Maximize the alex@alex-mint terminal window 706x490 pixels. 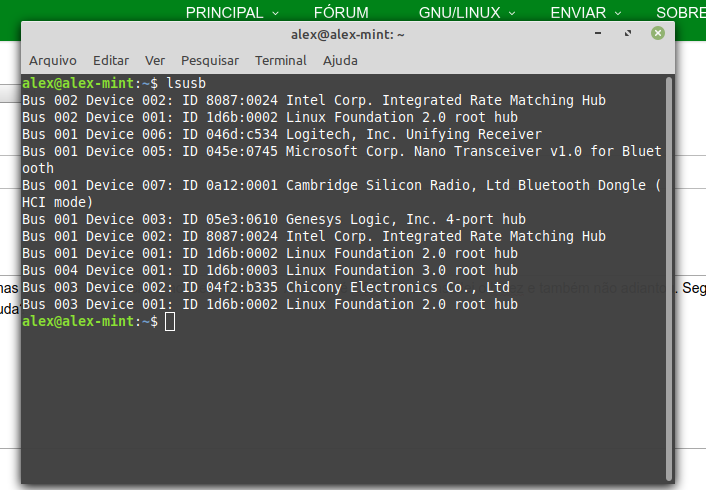pyautogui.click(x=628, y=33)
